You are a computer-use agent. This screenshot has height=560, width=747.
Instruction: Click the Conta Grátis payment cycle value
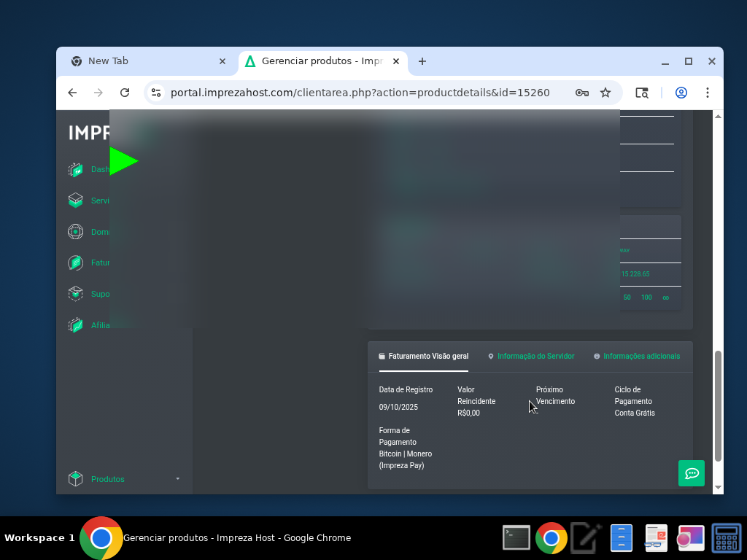(x=635, y=413)
